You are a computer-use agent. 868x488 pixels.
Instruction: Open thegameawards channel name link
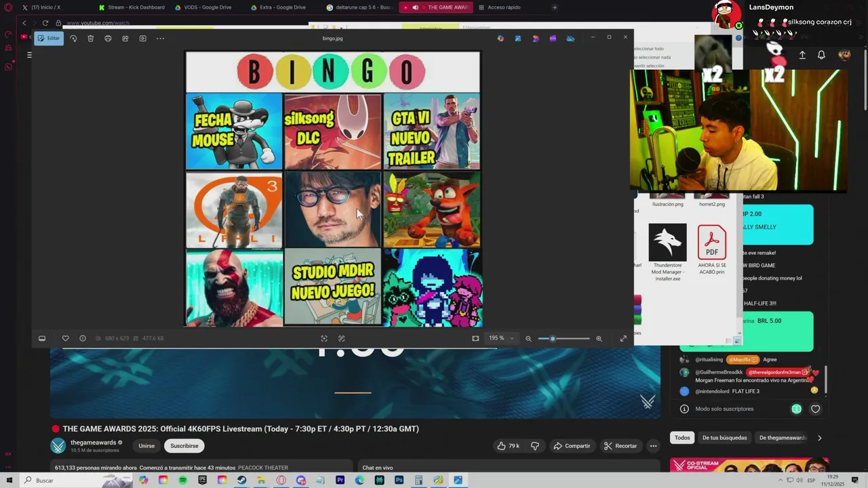click(94, 443)
